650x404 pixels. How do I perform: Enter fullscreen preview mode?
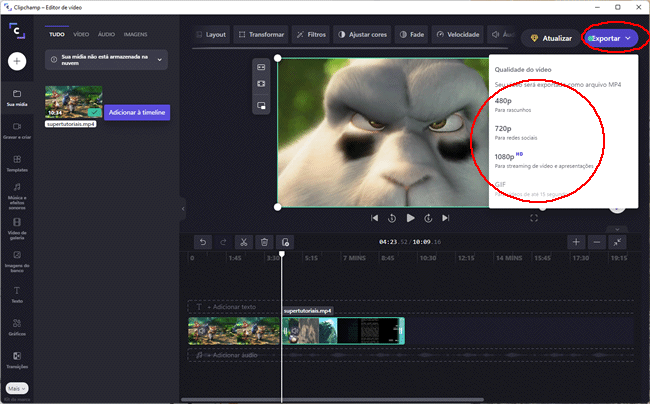534,218
